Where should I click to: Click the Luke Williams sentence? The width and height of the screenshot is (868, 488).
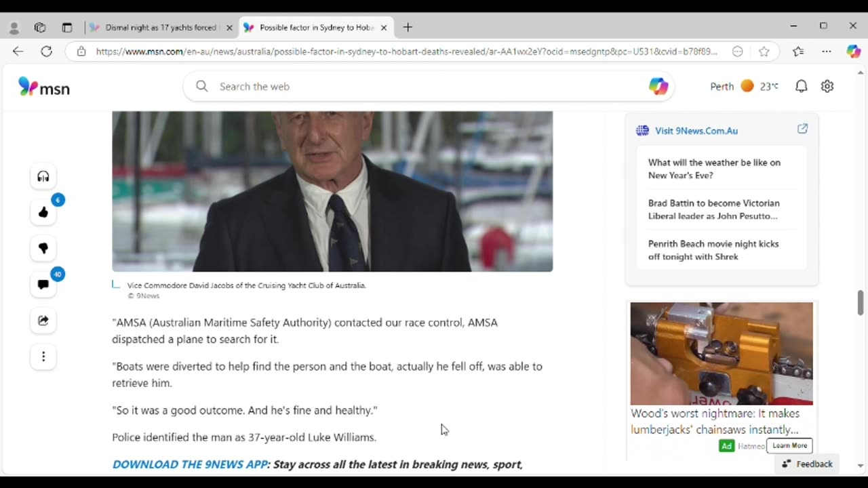click(x=244, y=437)
